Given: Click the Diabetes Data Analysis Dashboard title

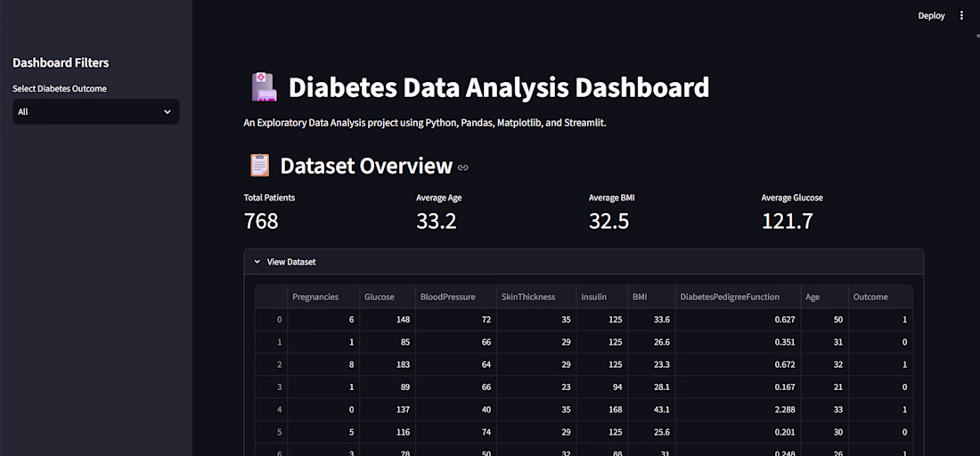Looking at the screenshot, I should point(499,87).
